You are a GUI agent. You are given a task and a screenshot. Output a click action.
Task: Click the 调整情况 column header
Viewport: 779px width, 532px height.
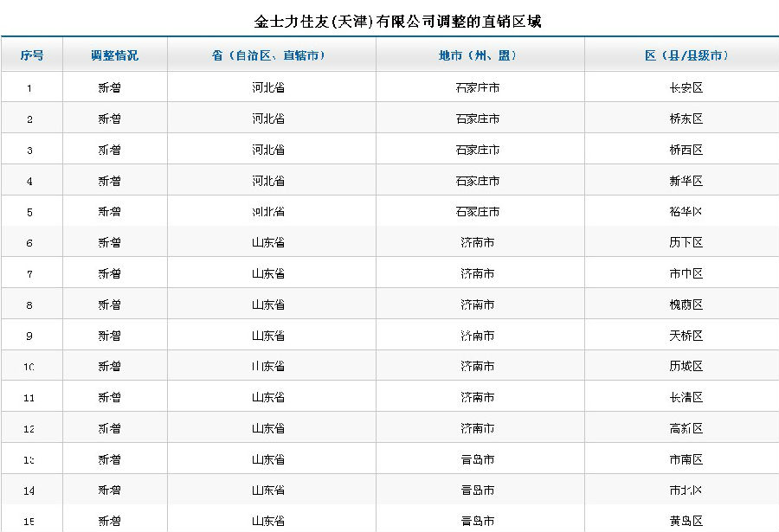(115, 55)
